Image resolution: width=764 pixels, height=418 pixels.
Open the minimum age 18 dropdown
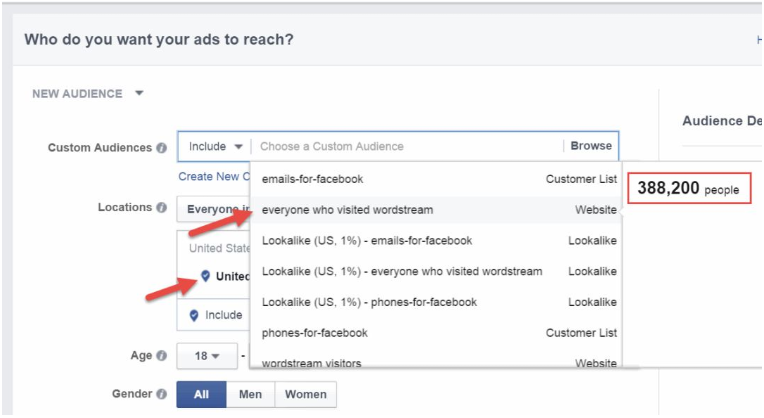[x=207, y=356]
